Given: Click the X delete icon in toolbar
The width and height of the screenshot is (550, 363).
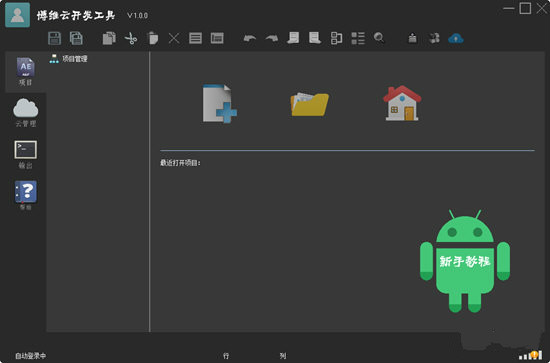Looking at the screenshot, I should tap(174, 38).
